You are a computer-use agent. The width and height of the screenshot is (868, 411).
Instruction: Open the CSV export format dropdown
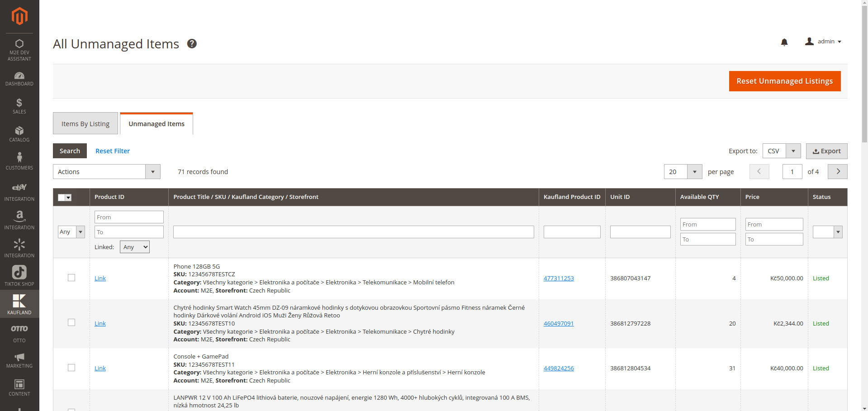pos(781,151)
